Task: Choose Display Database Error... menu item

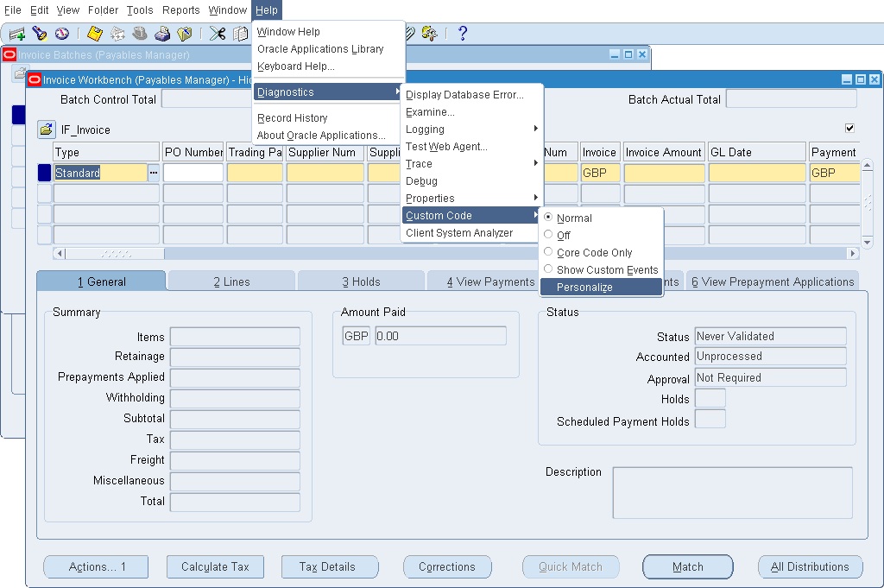Action: pos(471,95)
